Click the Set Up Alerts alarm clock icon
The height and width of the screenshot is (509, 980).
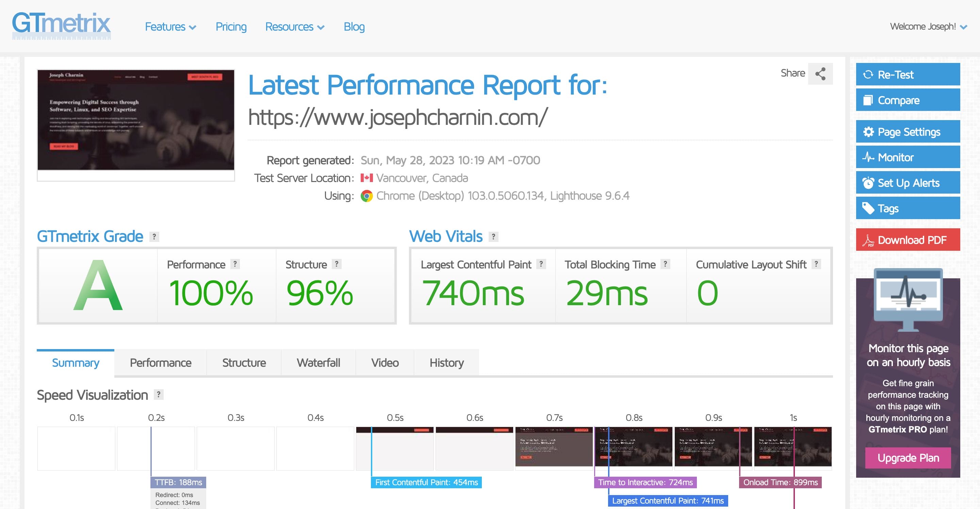tap(868, 183)
